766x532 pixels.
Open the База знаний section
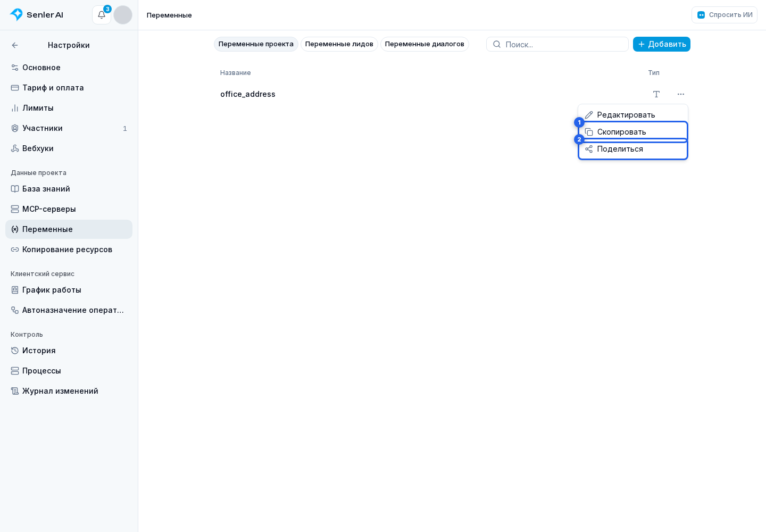point(69,189)
